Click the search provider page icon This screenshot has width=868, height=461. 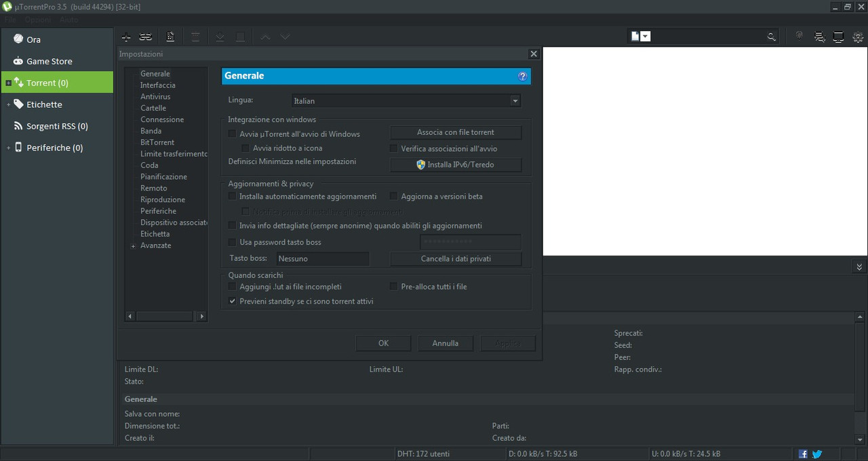click(x=635, y=36)
